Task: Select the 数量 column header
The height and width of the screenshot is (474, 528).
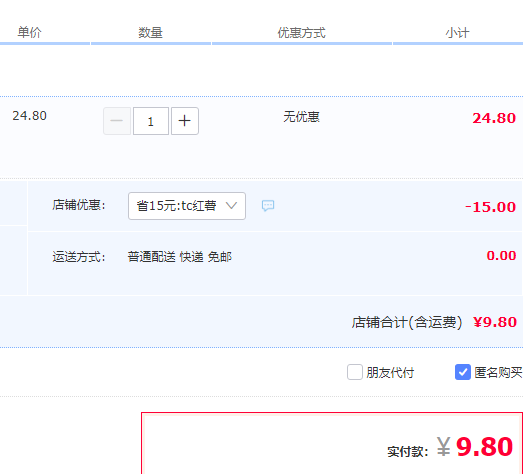Action: pos(151,33)
